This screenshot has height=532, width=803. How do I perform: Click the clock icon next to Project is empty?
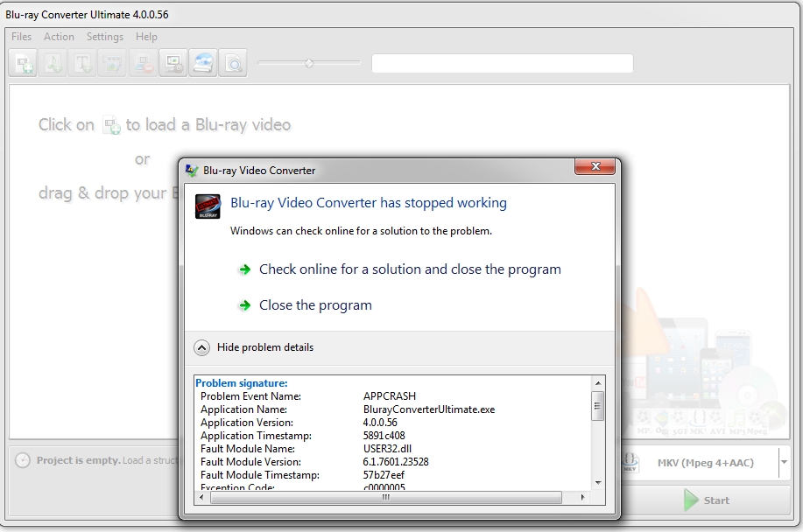pyautogui.click(x=23, y=460)
